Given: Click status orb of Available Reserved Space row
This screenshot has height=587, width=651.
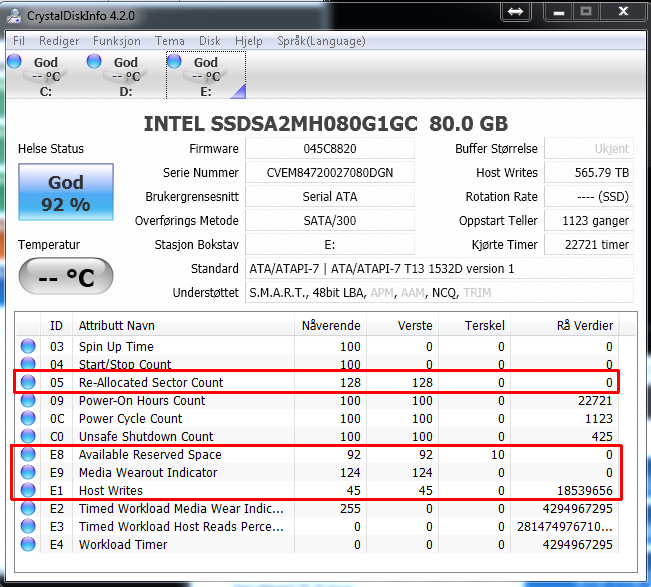Looking at the screenshot, I should [28, 454].
